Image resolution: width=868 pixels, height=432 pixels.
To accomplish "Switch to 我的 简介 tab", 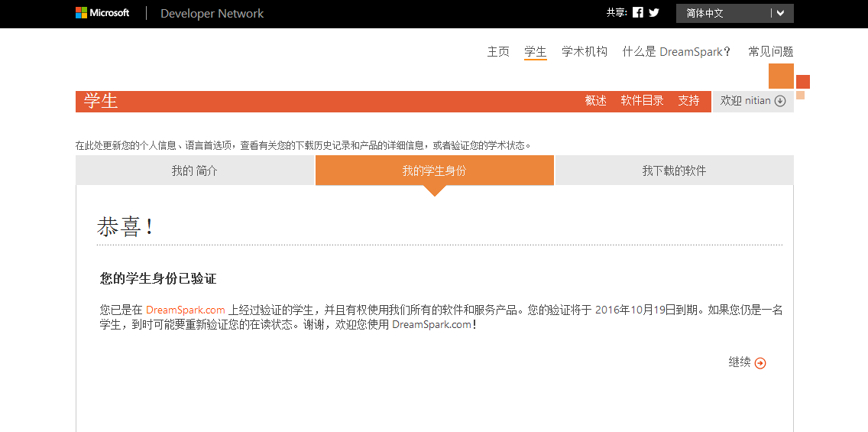I will (195, 171).
